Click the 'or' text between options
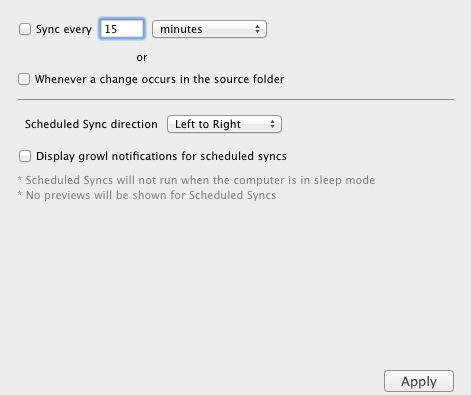This screenshot has width=471, height=395. coord(142,57)
